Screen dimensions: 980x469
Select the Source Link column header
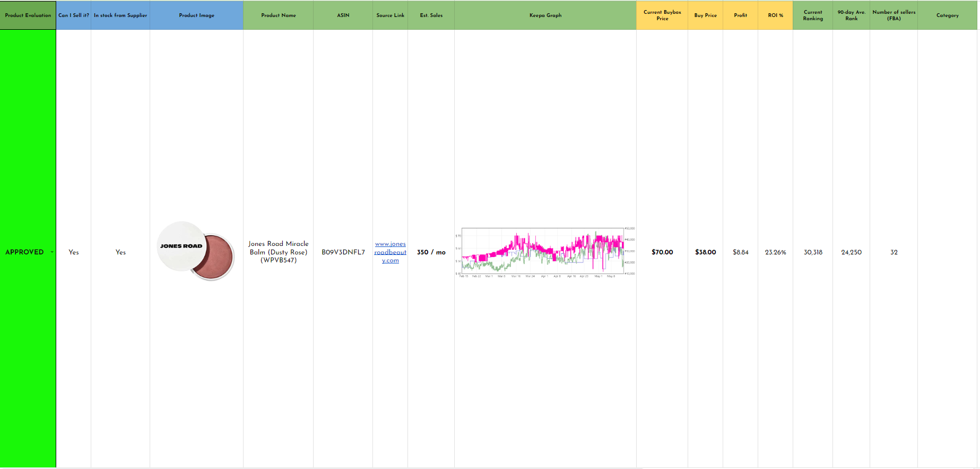[391, 15]
